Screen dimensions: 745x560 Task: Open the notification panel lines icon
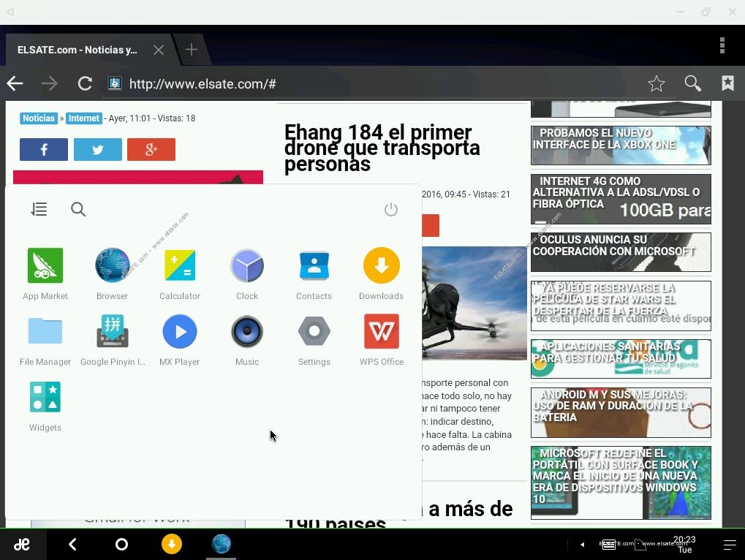pyautogui.click(x=730, y=545)
